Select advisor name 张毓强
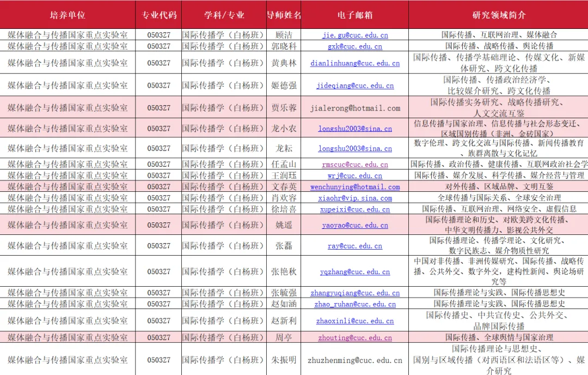Viewport: 588px width, 375px height. 284,292
